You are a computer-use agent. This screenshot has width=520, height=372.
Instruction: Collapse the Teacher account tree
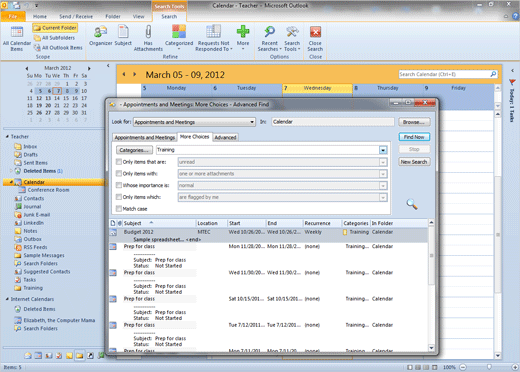pyautogui.click(x=7, y=136)
